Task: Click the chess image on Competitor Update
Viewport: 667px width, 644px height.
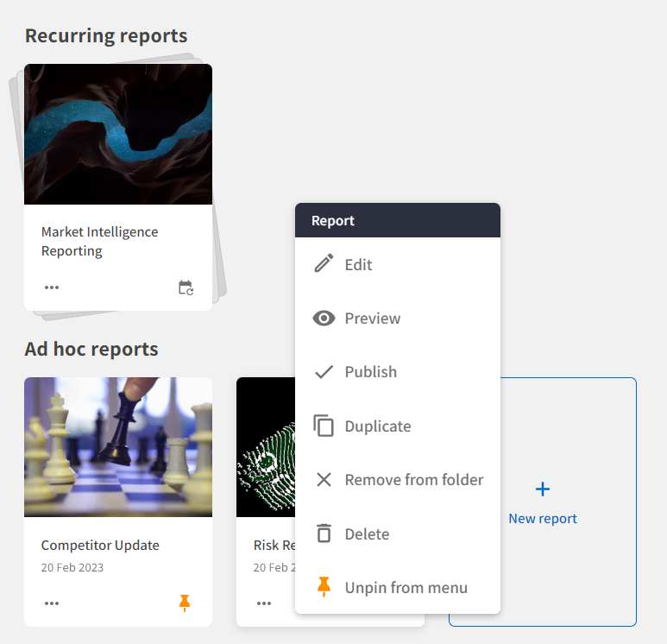Action: pos(118,446)
